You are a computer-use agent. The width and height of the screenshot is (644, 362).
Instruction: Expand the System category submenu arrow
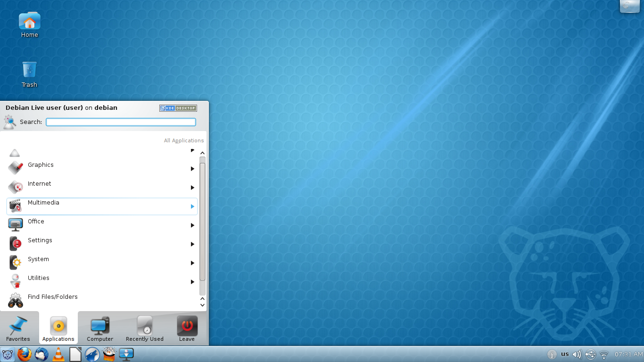click(x=192, y=263)
